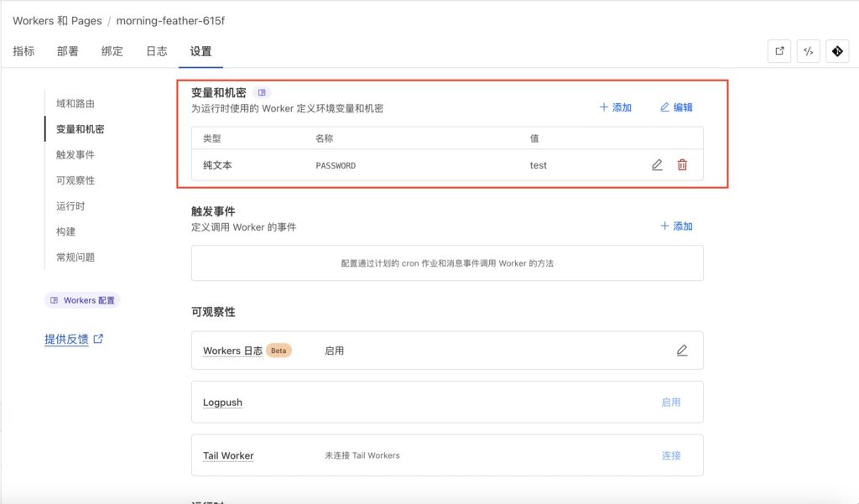This screenshot has width=859, height=504.
Task: Click the Logpush label
Action: (x=222, y=403)
